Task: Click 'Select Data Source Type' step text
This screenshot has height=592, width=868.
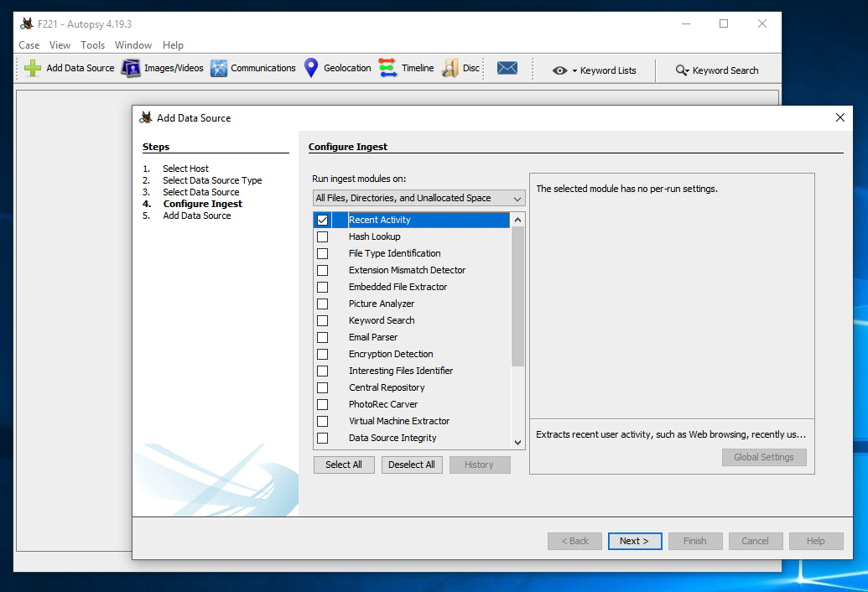Action: (212, 180)
